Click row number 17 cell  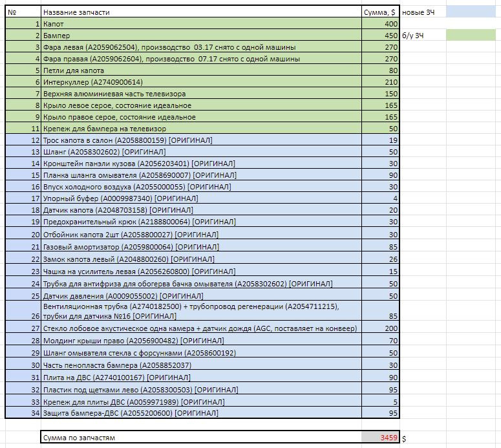click(x=23, y=198)
